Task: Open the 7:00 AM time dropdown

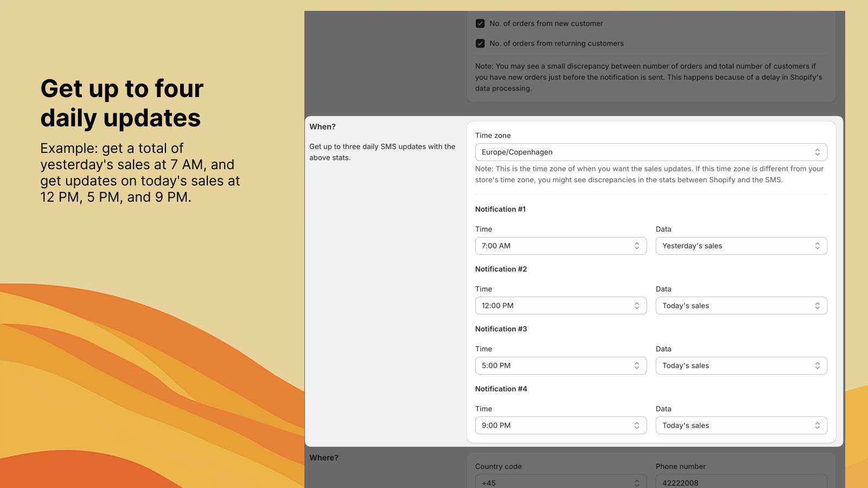Action: coord(560,246)
